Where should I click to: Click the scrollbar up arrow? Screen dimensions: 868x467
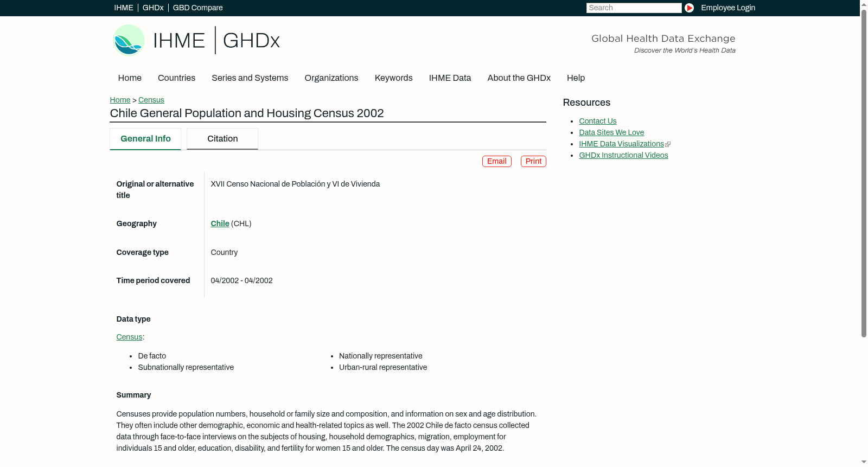(864, 4)
